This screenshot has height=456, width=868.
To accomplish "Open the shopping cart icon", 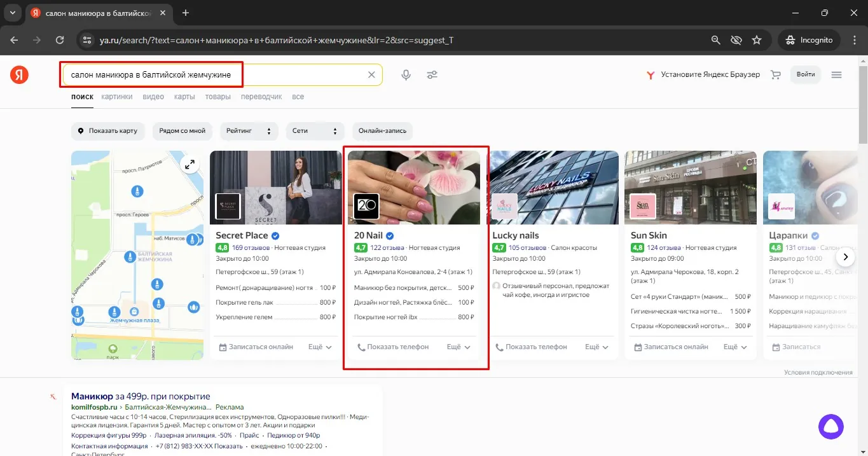I will coord(775,74).
